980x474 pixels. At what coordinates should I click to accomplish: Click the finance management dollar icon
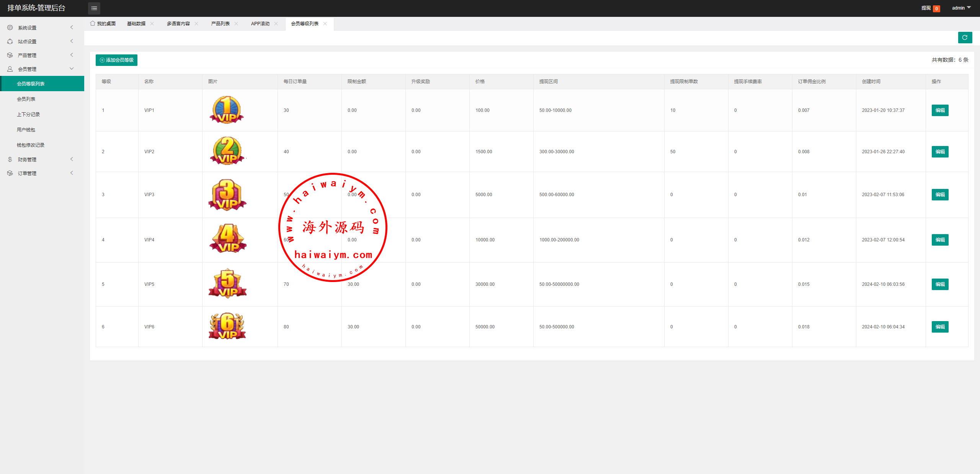(10, 159)
